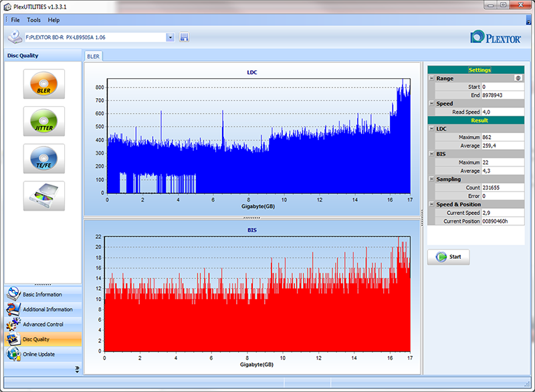Open the Help menu
Image resolution: width=535 pixels, height=392 pixels.
53,20
